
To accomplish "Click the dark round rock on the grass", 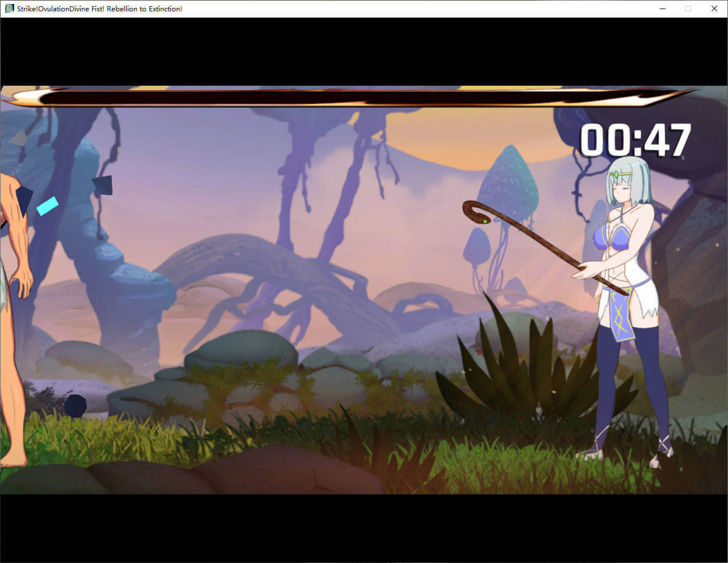I will click(75, 406).
